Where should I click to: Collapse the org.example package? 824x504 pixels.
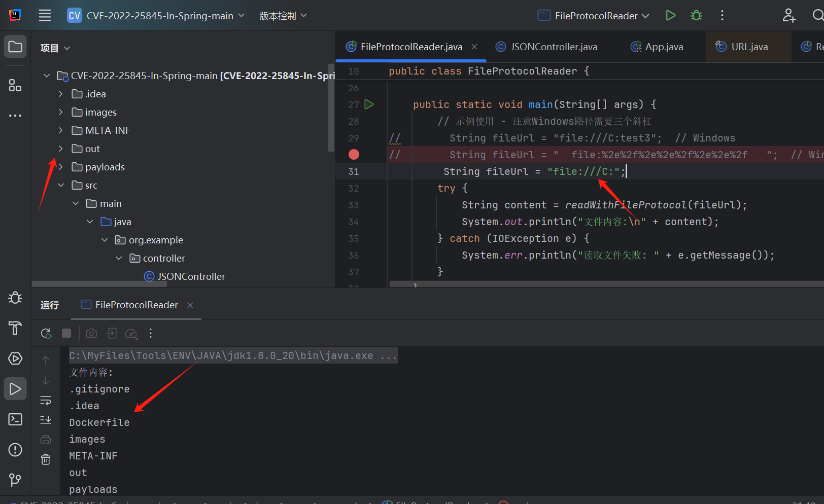pyautogui.click(x=105, y=240)
